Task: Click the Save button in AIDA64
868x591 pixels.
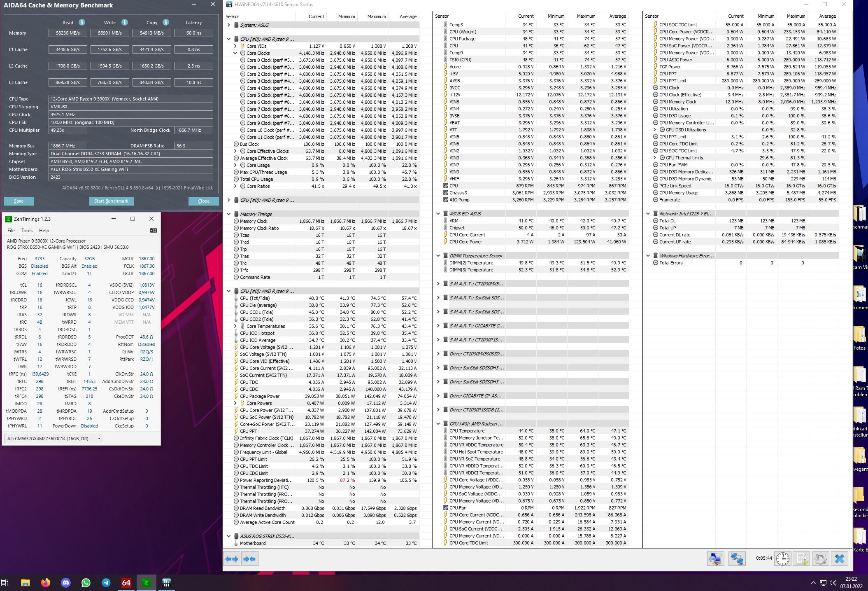Action: [19, 201]
